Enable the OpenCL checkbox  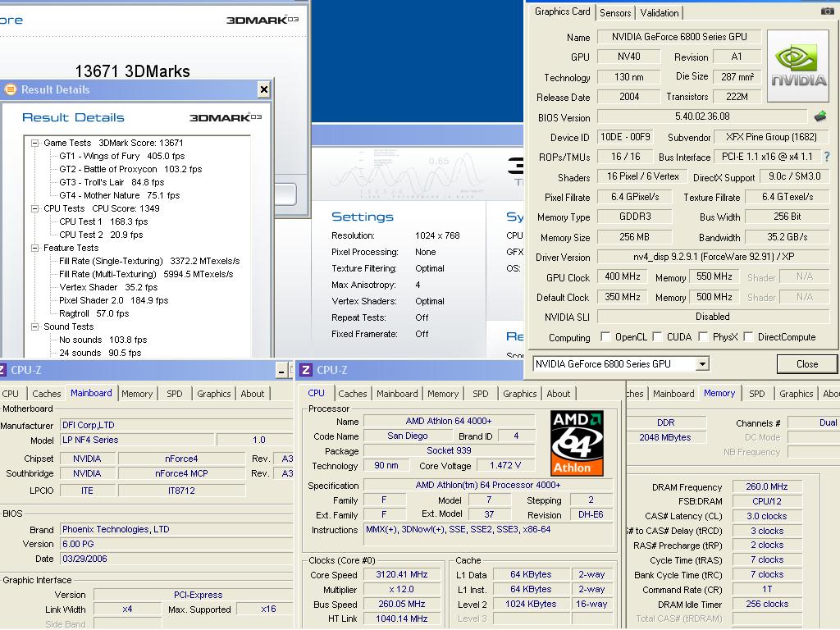click(x=605, y=336)
